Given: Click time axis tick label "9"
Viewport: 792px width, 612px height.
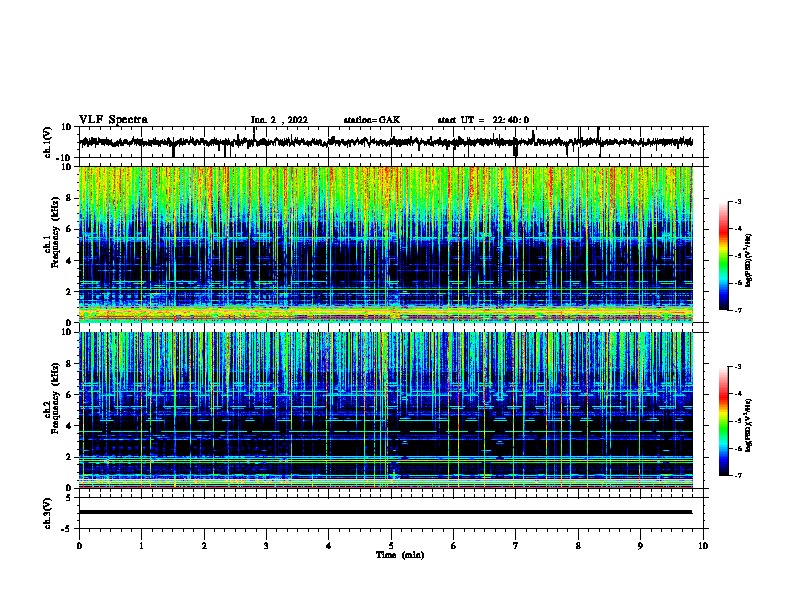Looking at the screenshot, I should [640, 546].
